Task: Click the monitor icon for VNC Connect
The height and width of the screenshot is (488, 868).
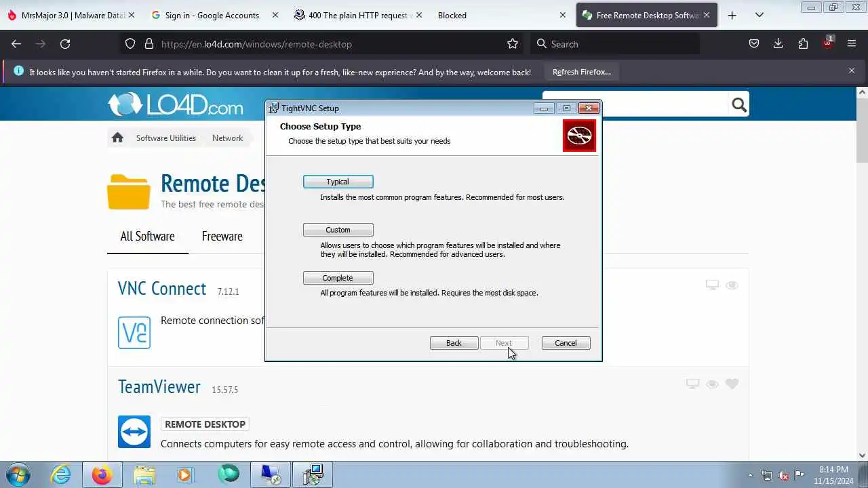Action: [x=712, y=285]
